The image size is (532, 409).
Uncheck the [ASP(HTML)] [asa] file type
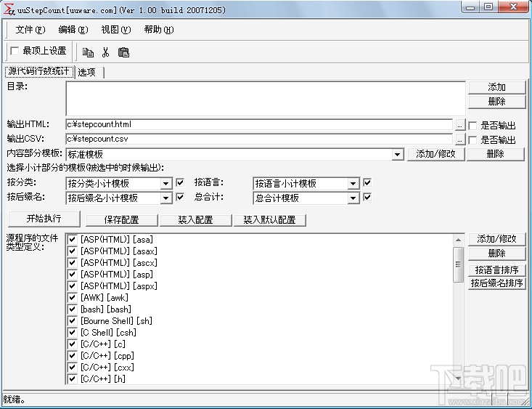tap(72, 240)
